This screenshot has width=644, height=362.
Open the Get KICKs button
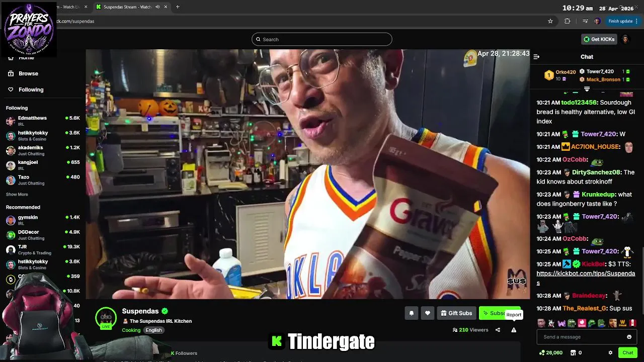tap(599, 39)
